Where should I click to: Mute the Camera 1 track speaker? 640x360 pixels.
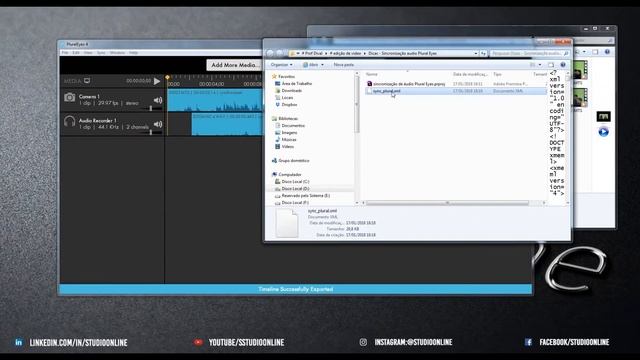pos(158,100)
